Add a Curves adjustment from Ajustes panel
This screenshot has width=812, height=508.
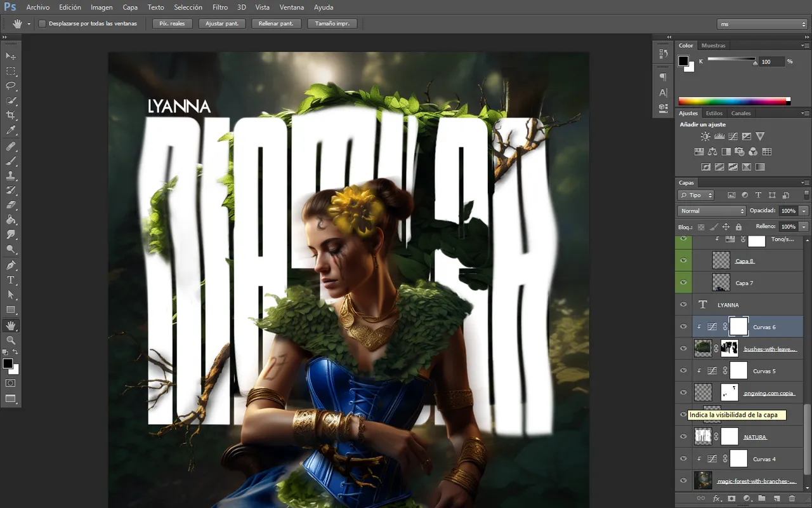[733, 137]
